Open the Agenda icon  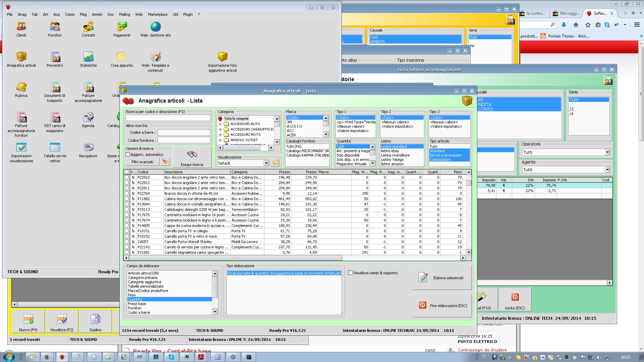[x=88, y=117]
